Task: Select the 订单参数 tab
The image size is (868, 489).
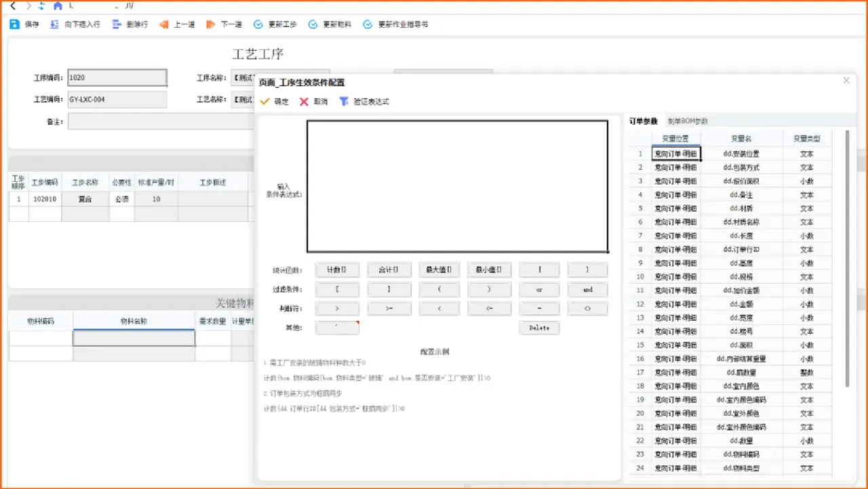Action: point(643,121)
